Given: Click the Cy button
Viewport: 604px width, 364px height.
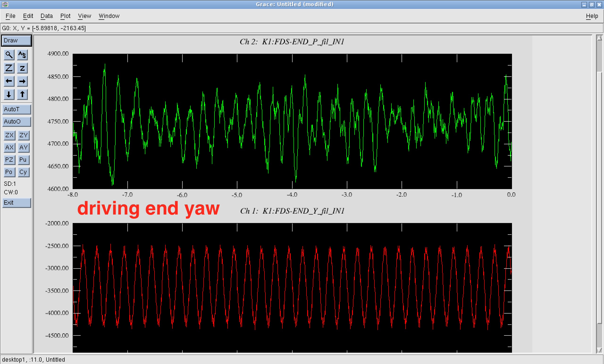Looking at the screenshot, I should click(24, 172).
